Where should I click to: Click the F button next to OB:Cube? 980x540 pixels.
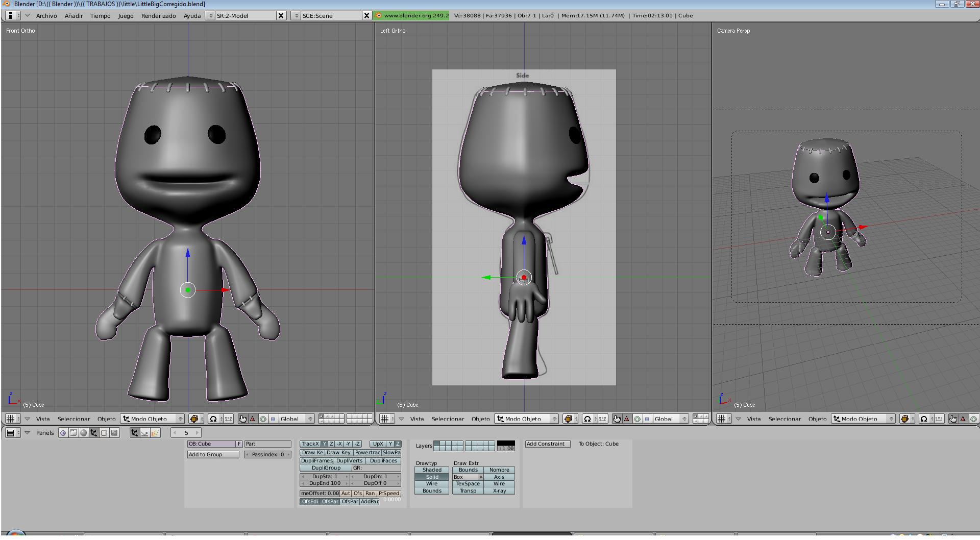(239, 444)
